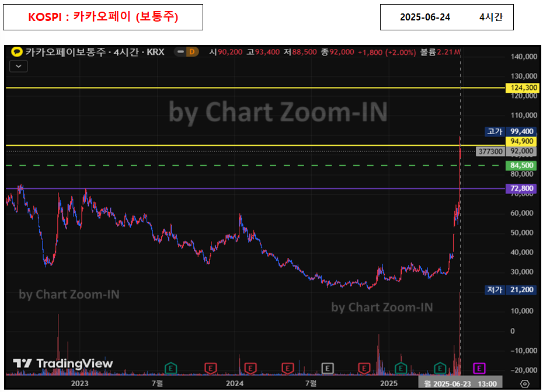Click the 4시간 text in top-right header box

pos(490,17)
